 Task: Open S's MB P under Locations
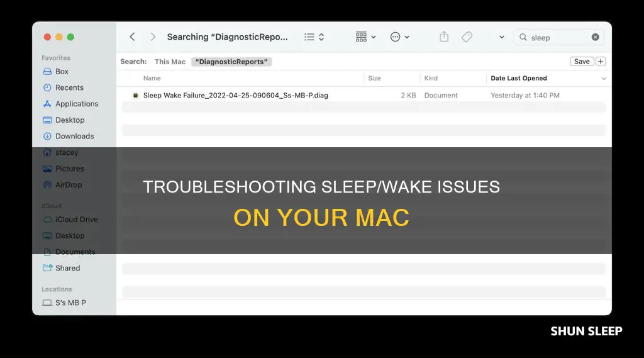click(70, 303)
